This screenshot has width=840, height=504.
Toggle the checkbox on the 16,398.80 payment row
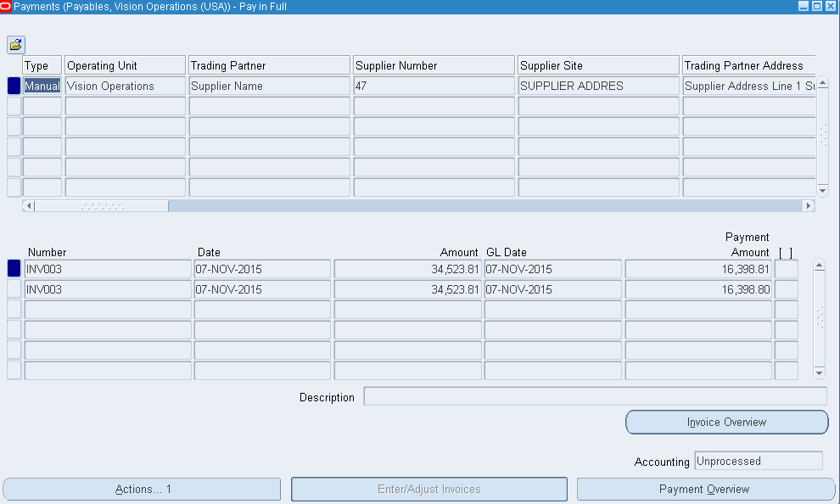(786, 289)
